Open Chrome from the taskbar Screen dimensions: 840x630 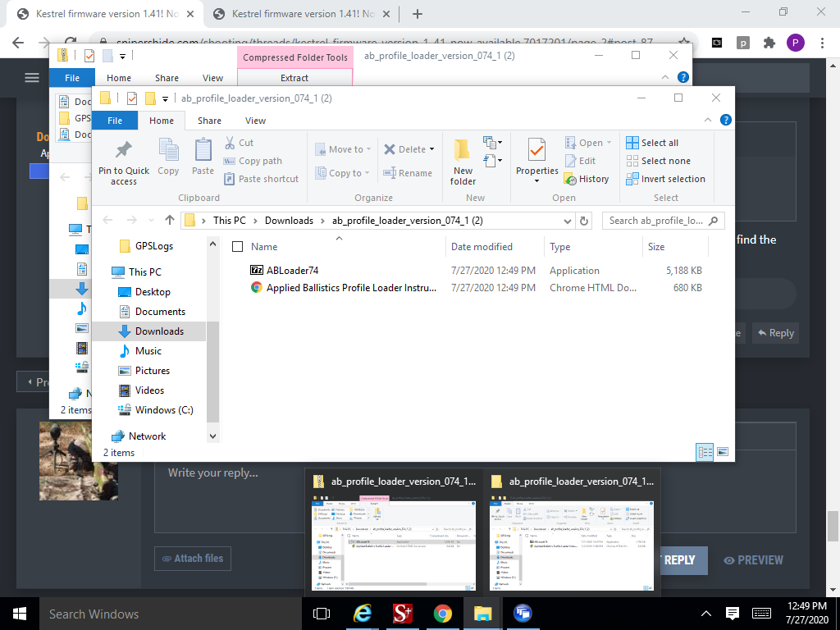click(x=442, y=614)
